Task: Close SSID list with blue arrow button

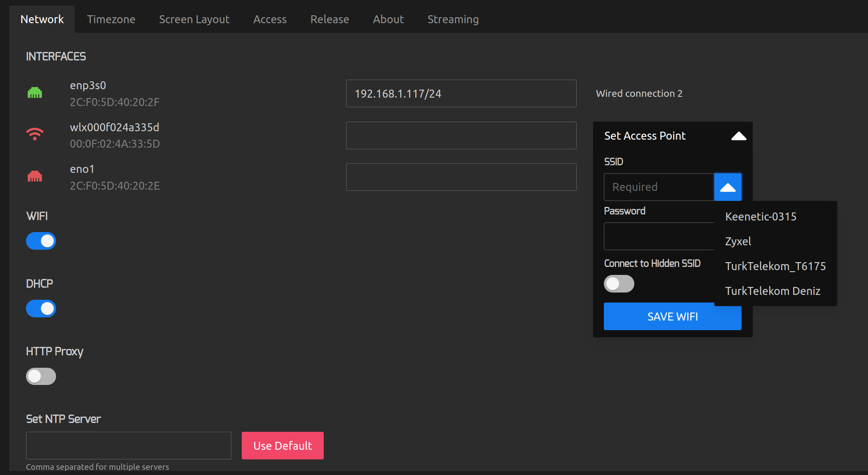Action: pos(728,187)
